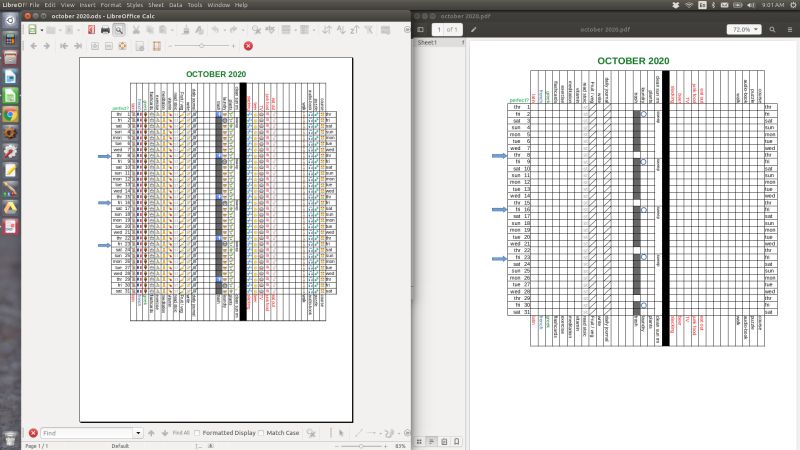Viewport: 800px width, 450px height.
Task: Open the Find and Replace dialog icon
Action: tap(311, 433)
